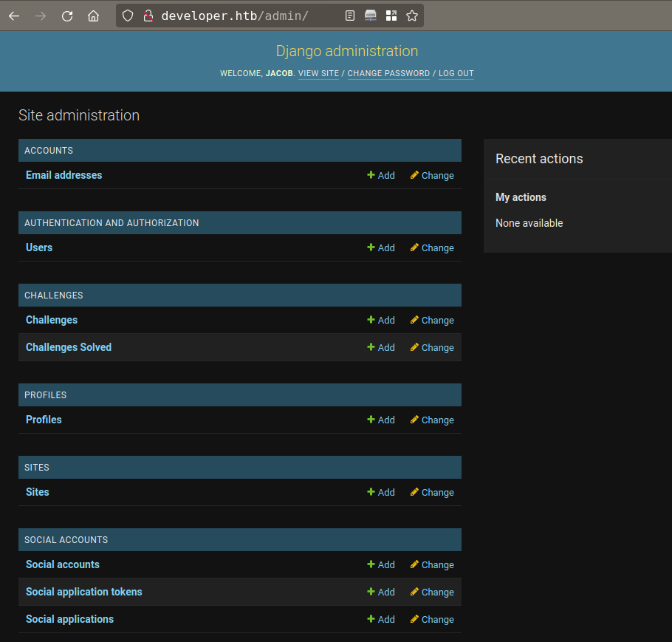The image size is (672, 642).
Task: Open Social application tokens
Action: click(83, 592)
